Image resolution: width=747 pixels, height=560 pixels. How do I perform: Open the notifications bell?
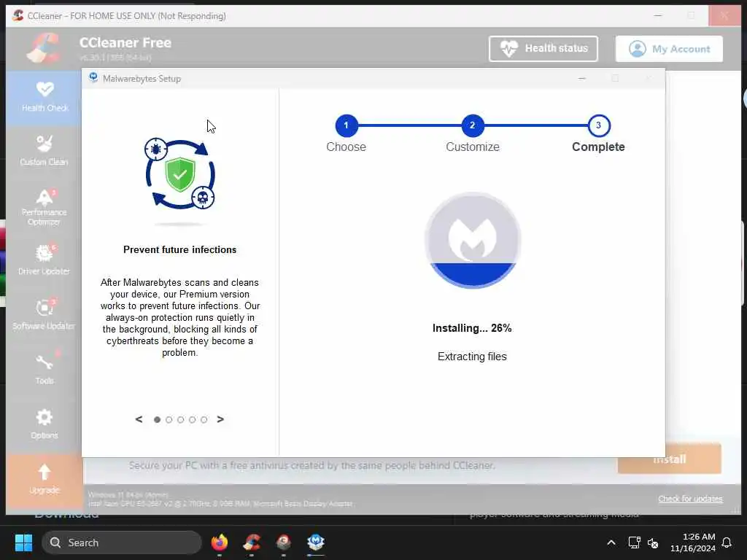click(727, 542)
